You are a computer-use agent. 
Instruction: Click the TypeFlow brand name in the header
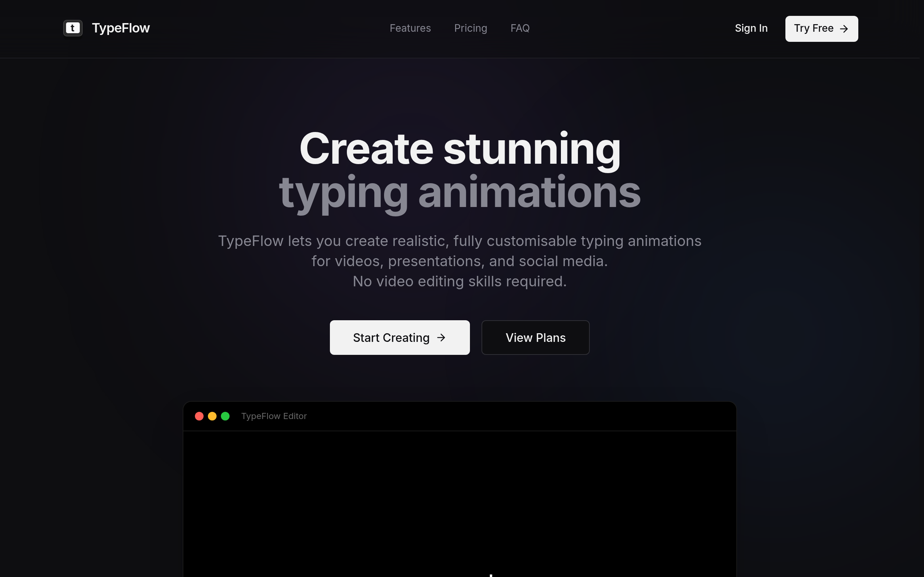(120, 28)
